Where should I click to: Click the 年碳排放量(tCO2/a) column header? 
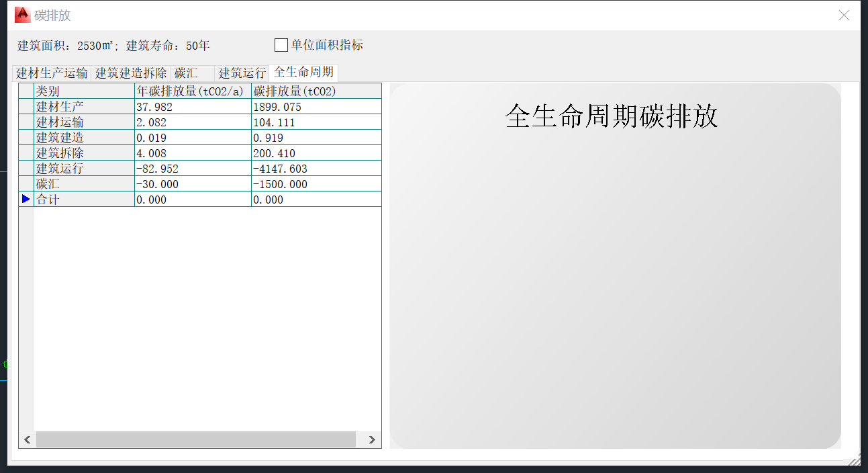(x=193, y=91)
